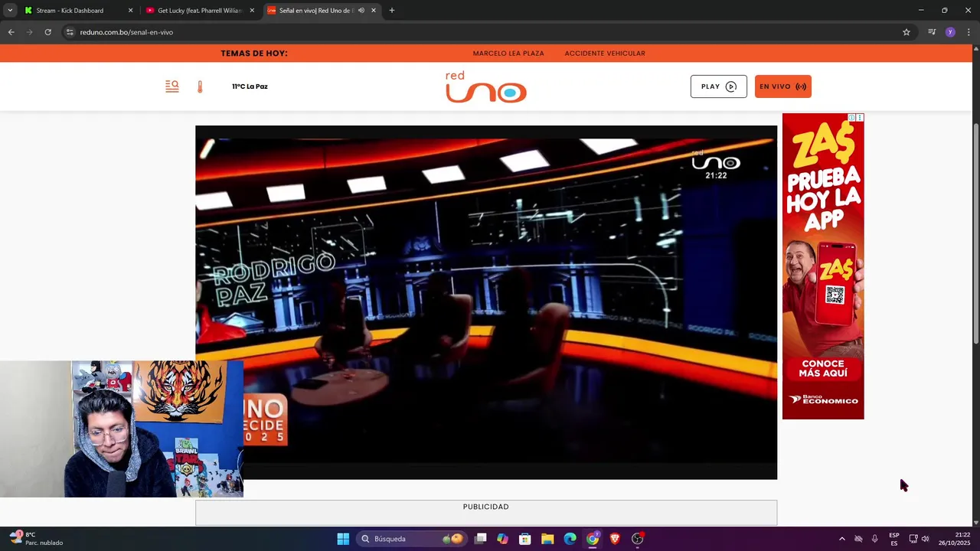Click the Chrome taskbar icon
Viewport: 980px width, 551px height.
click(x=593, y=539)
